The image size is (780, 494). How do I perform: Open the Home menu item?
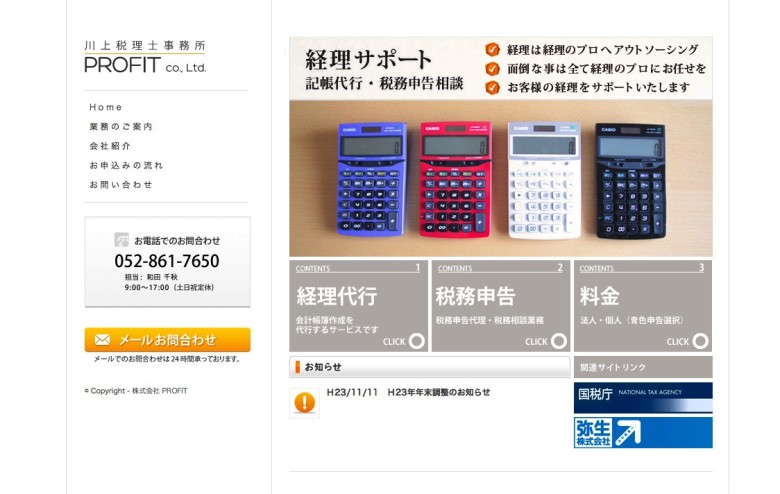click(105, 107)
